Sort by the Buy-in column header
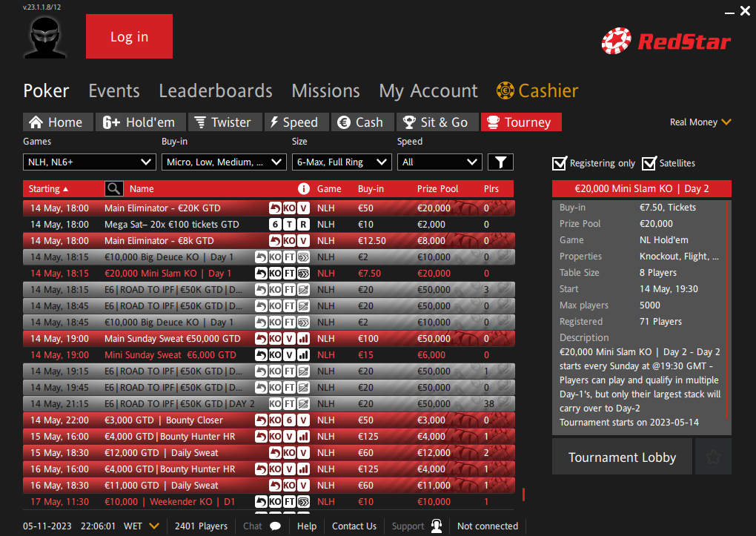 [x=371, y=188]
